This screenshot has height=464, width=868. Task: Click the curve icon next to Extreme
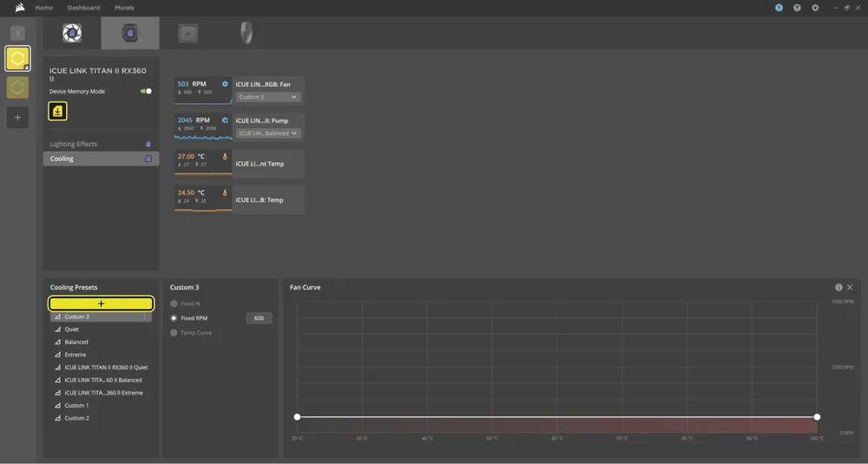click(57, 355)
